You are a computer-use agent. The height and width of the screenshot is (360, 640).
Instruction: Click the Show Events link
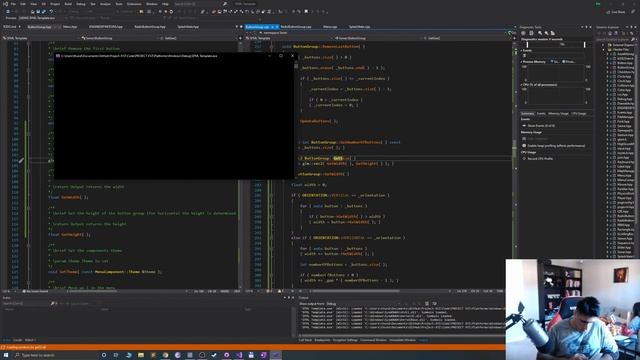541,126
